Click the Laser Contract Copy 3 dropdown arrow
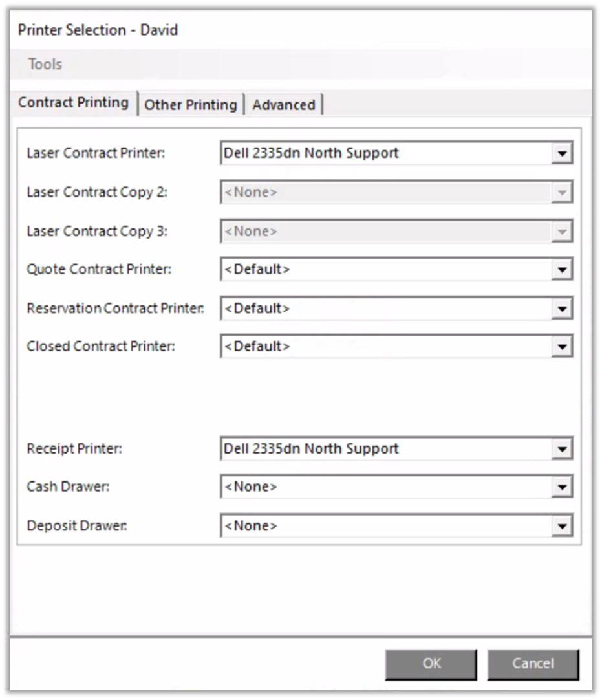This screenshot has width=602, height=700. click(x=562, y=232)
